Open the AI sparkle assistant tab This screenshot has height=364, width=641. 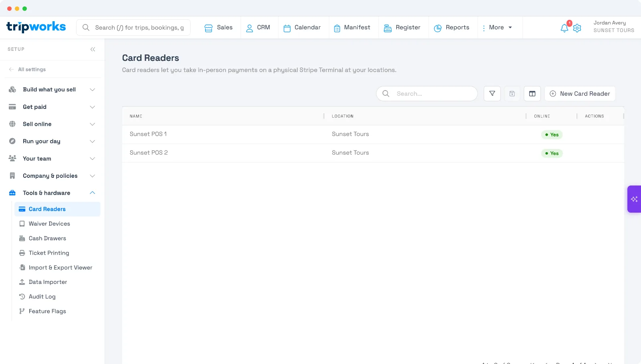point(634,199)
